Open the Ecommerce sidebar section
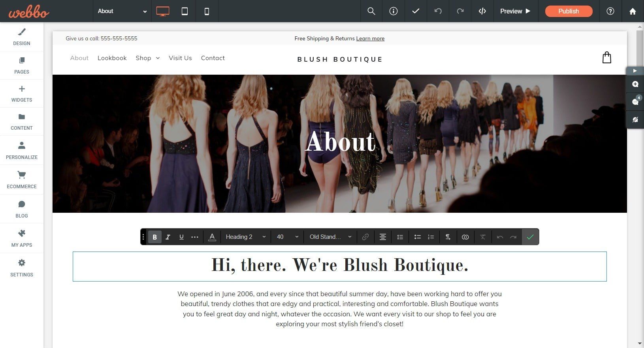Screen dimensions: 644x348 tap(22, 180)
